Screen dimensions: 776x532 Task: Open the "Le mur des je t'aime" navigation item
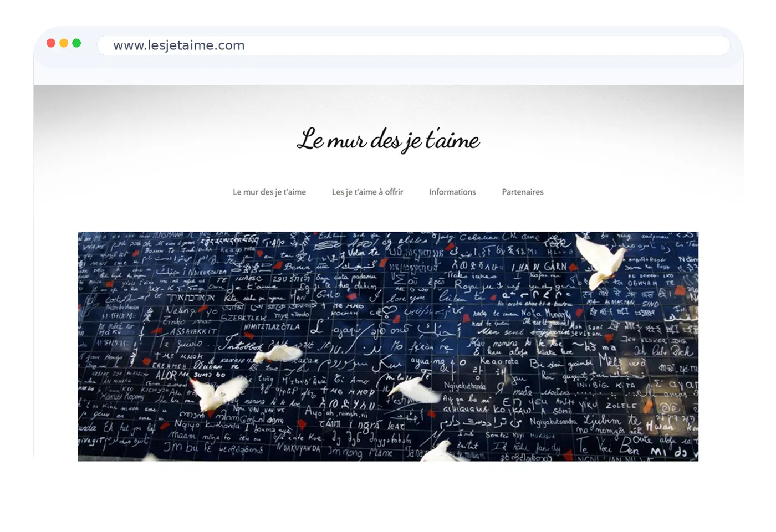coord(269,192)
